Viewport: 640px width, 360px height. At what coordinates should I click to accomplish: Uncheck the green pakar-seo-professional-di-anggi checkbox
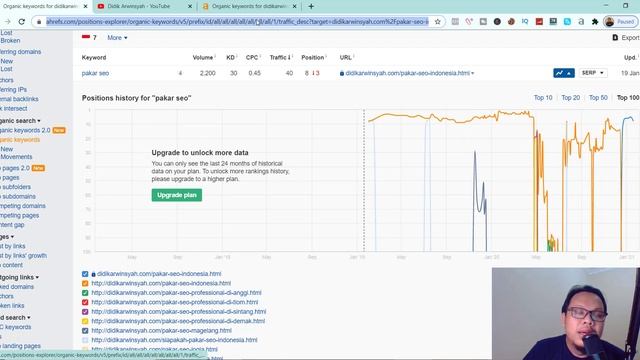tap(85, 293)
